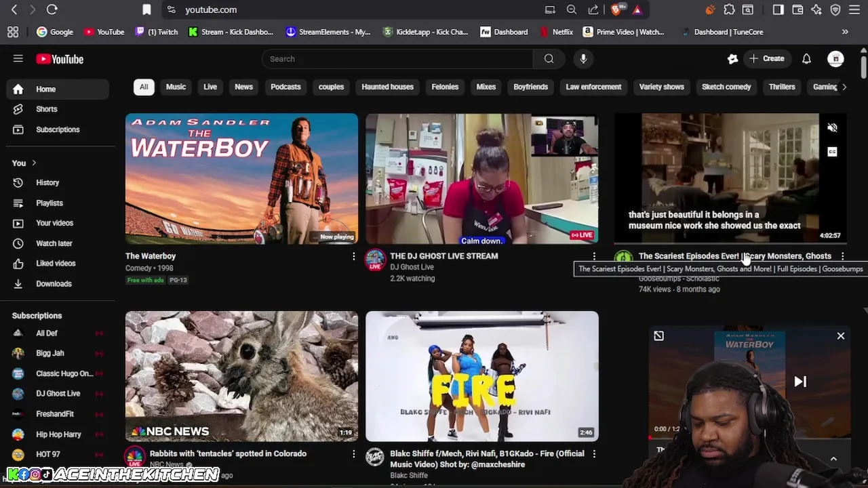Click the YouTube logo
Screen dimensions: 868x488
(x=60, y=59)
